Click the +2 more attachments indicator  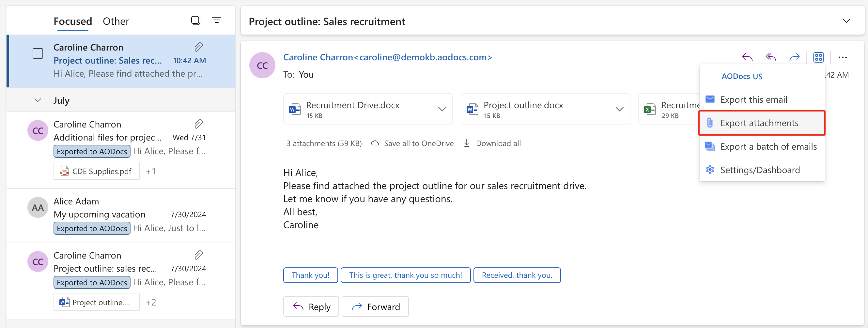(x=151, y=302)
